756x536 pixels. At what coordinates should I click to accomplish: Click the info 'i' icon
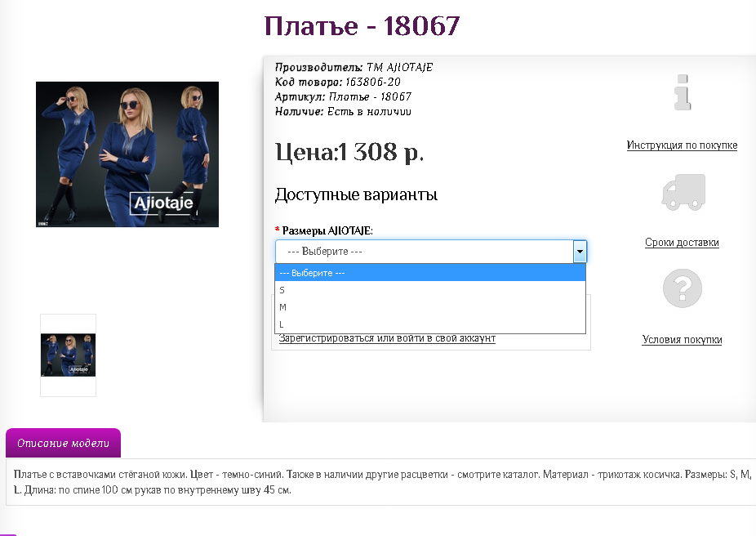(x=683, y=92)
